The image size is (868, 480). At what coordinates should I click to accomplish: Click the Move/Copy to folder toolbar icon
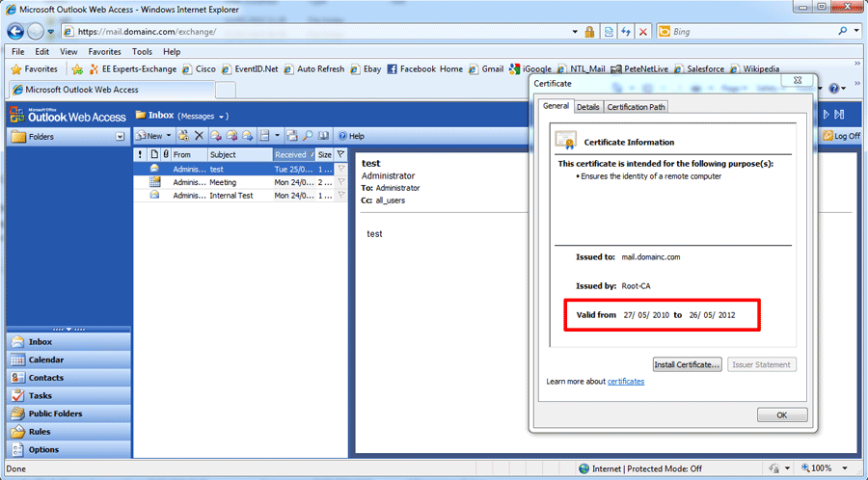[183, 136]
